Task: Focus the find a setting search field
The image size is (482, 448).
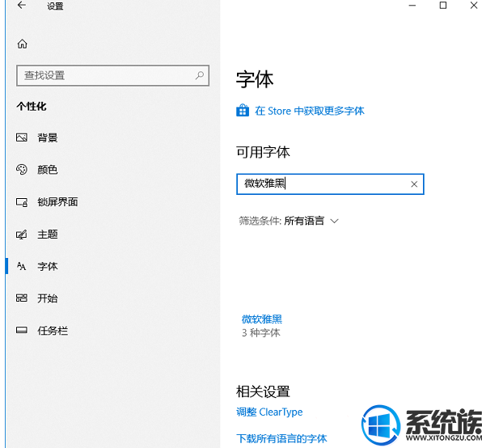Action: coord(112,75)
